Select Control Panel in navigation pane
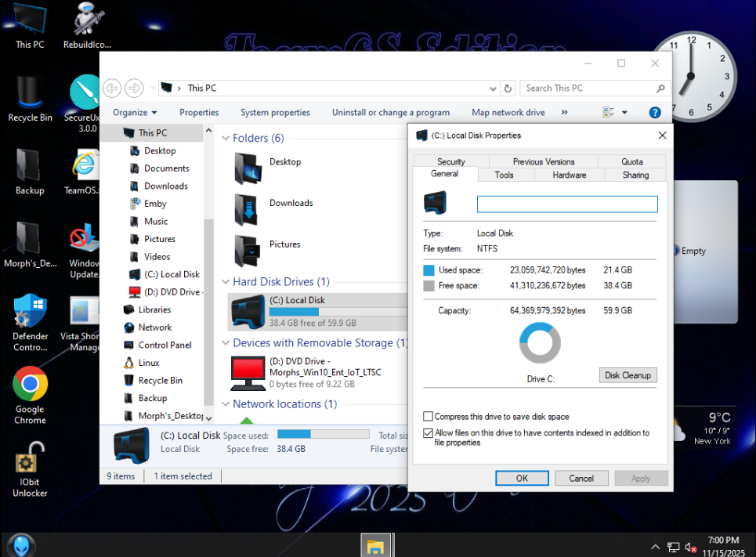The image size is (756, 557). (x=165, y=345)
